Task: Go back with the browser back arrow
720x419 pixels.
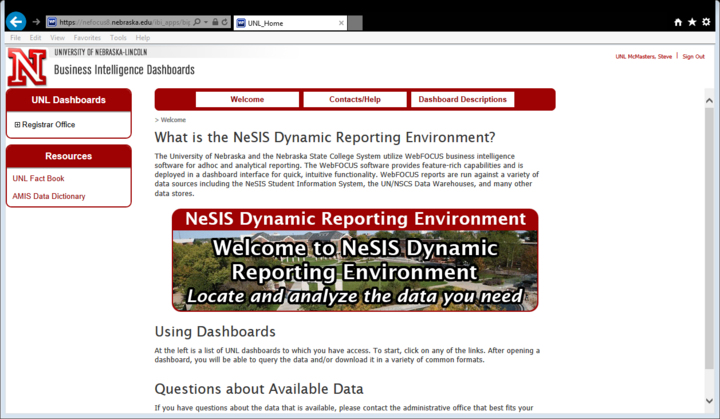Action: click(16, 22)
